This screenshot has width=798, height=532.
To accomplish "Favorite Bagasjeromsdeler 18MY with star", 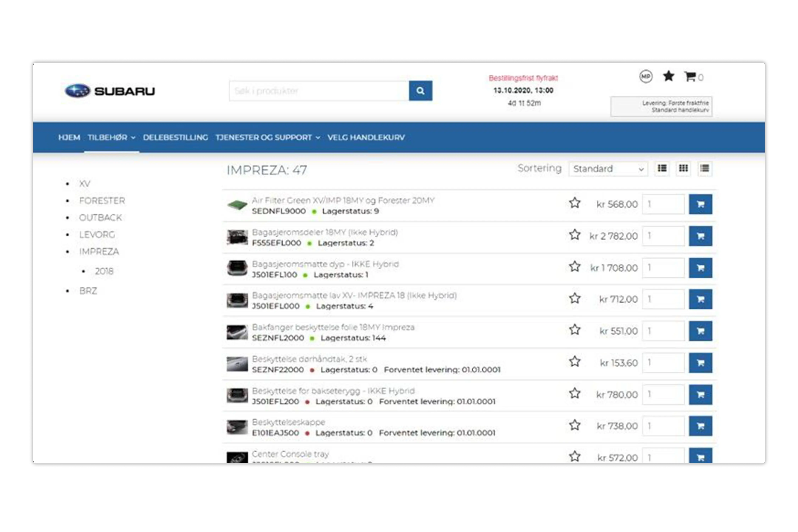I will (x=575, y=234).
